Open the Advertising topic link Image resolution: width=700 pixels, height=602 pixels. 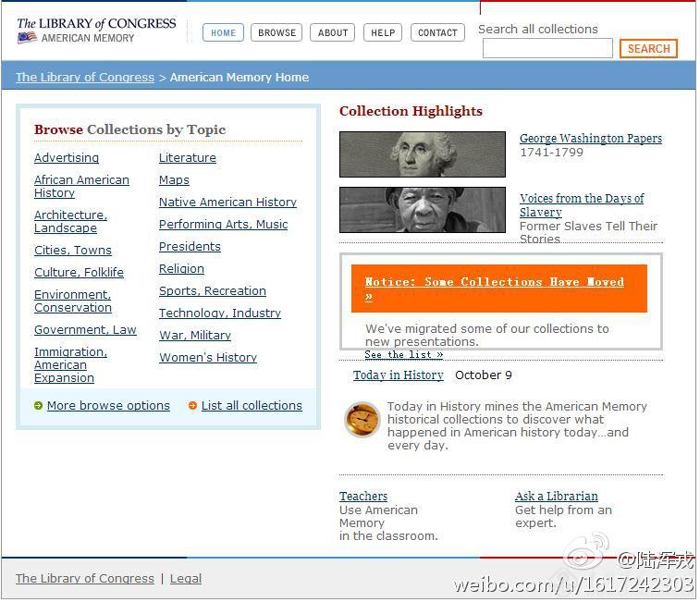tap(67, 157)
